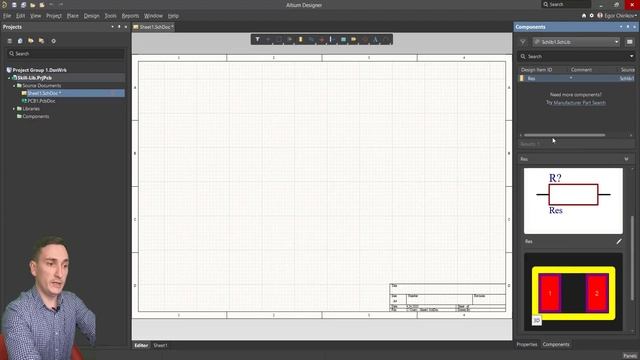The image size is (640, 360).
Task: Select the Editor tab below the schematic
Action: (141, 345)
